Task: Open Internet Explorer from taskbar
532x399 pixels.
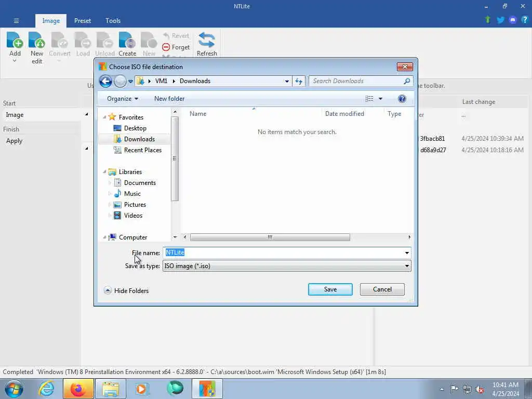Action: (x=46, y=389)
